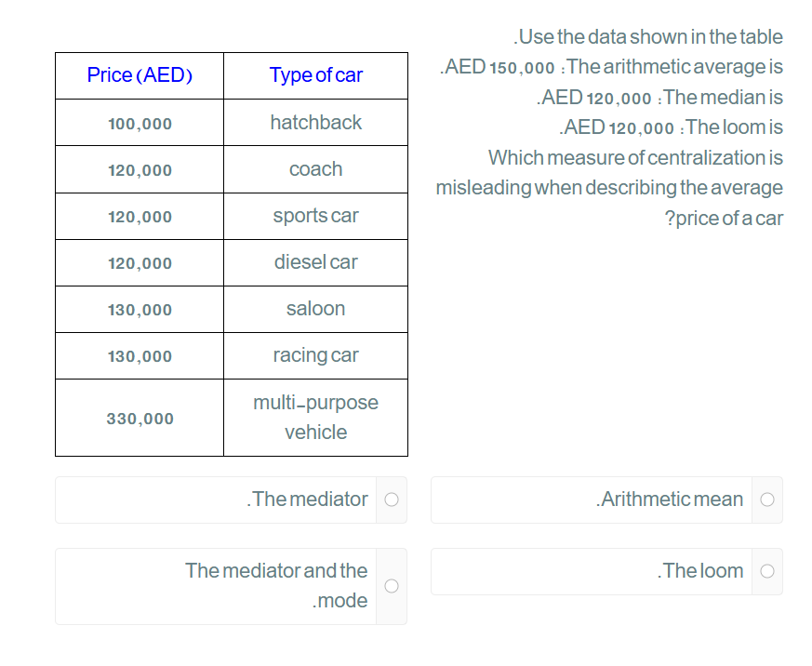Select the 'Arithmetic mean' radio button
This screenshot has width=812, height=666.
pyautogui.click(x=767, y=499)
